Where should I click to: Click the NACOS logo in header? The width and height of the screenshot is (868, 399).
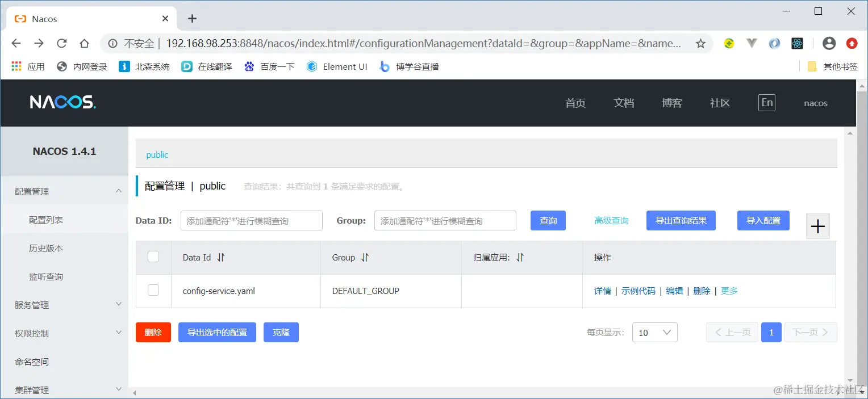63,102
